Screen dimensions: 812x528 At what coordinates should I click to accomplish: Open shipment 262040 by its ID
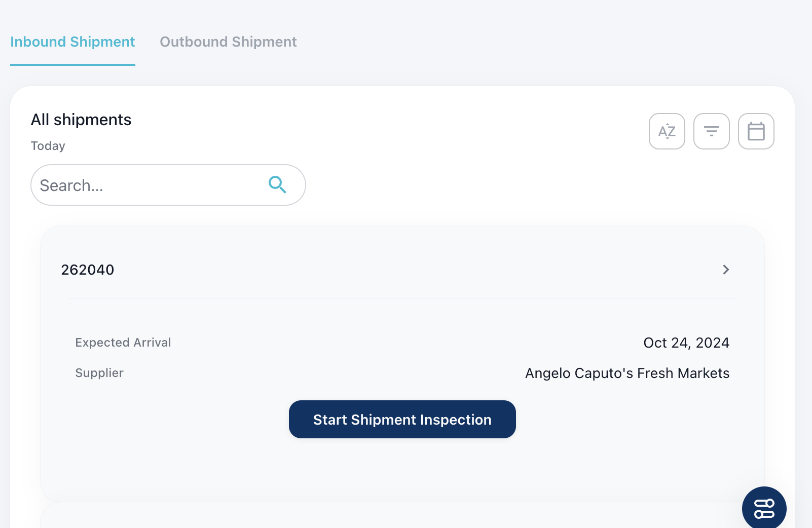[x=88, y=270]
